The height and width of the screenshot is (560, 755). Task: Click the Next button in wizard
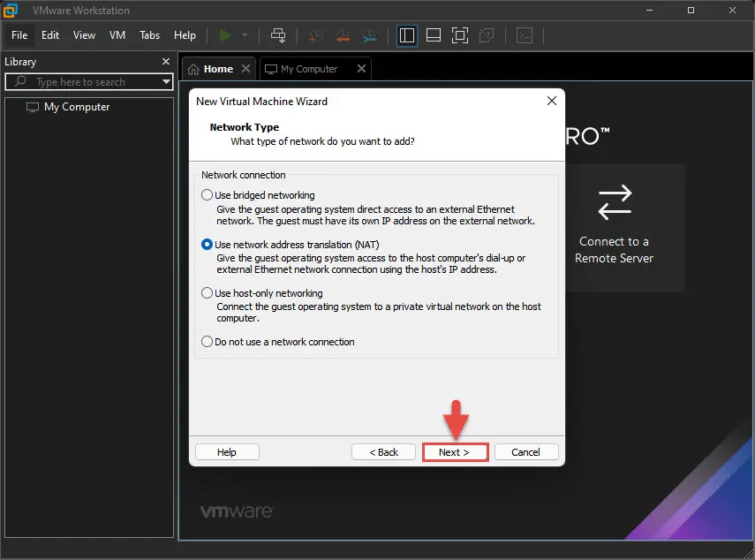click(455, 452)
